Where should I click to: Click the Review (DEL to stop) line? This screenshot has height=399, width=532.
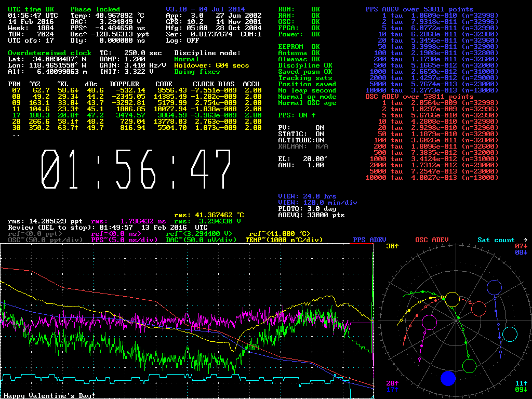tap(108, 228)
